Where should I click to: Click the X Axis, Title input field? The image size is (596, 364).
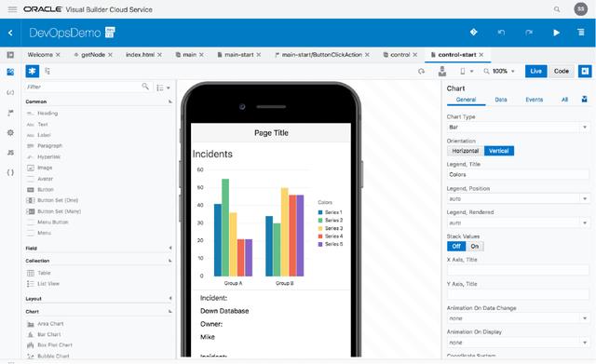click(x=519, y=270)
